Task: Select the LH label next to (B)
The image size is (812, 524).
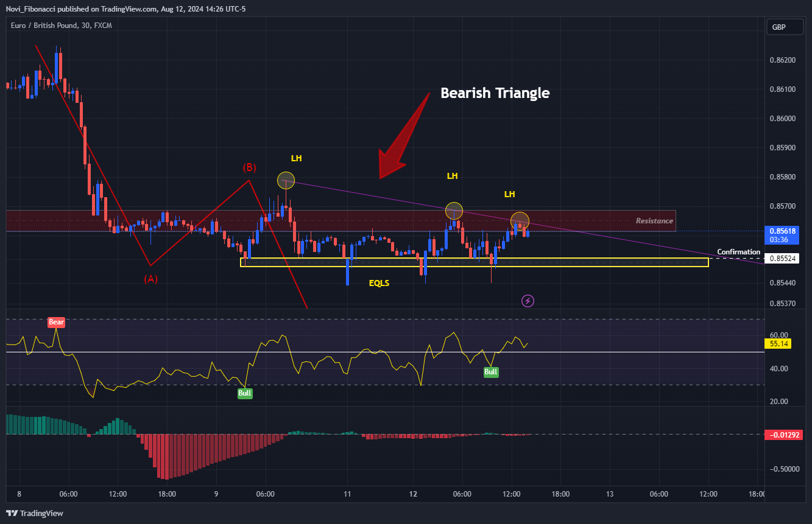Action: 296,158
